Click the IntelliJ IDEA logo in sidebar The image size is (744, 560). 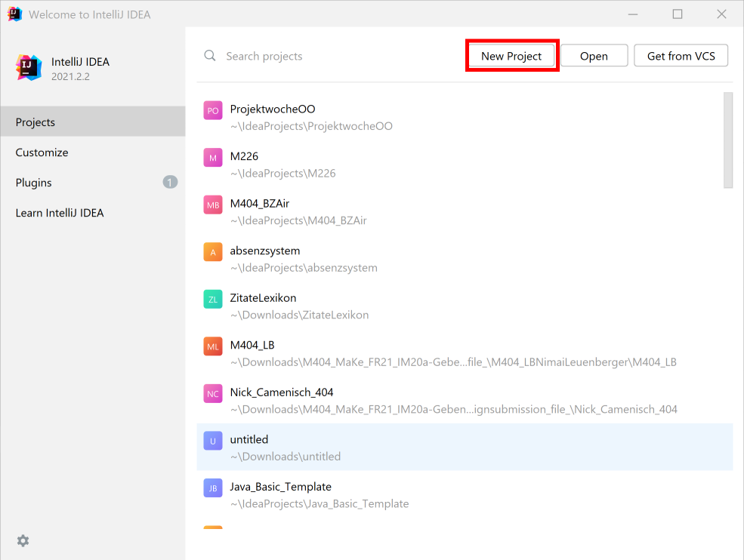(29, 67)
